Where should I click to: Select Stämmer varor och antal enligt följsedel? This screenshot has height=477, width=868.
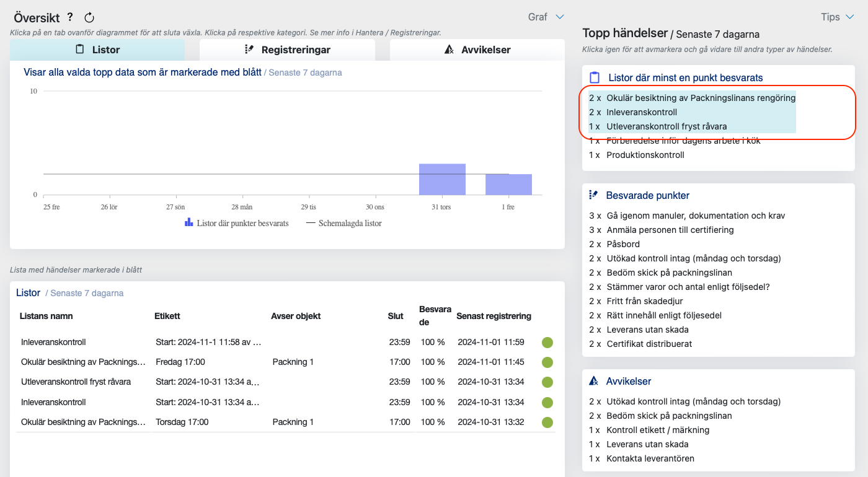(x=680, y=287)
